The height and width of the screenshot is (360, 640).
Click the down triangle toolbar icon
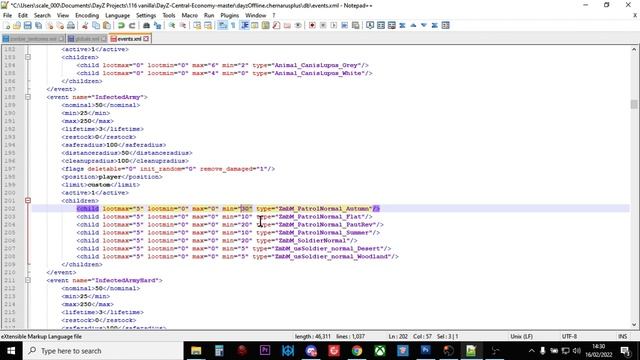[424, 25]
